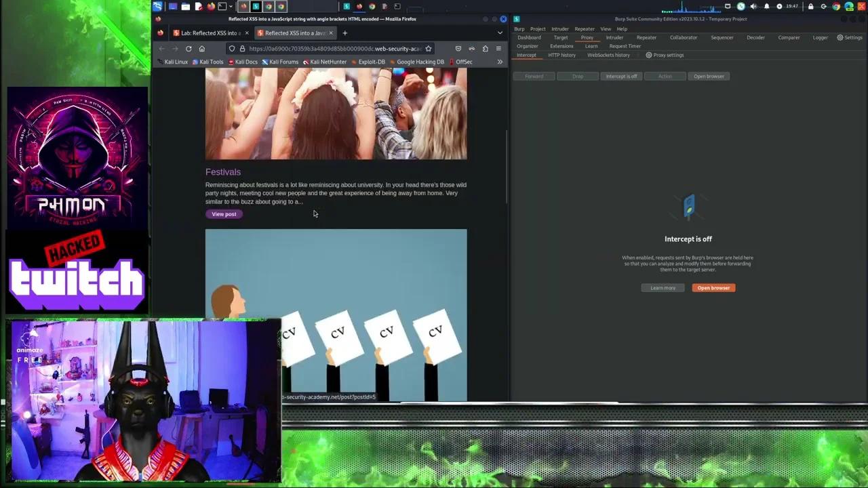Click View post under Festivals
This screenshot has width=868, height=488.
point(224,214)
